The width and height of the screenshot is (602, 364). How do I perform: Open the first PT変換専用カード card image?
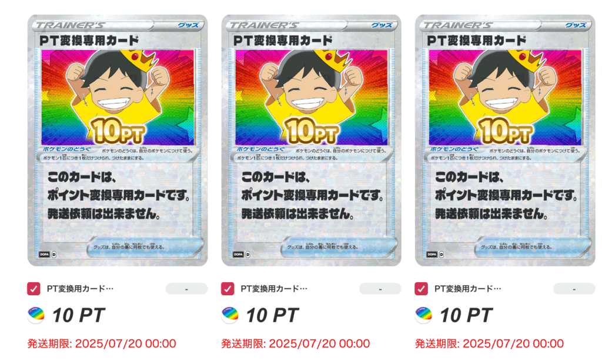pos(118,141)
